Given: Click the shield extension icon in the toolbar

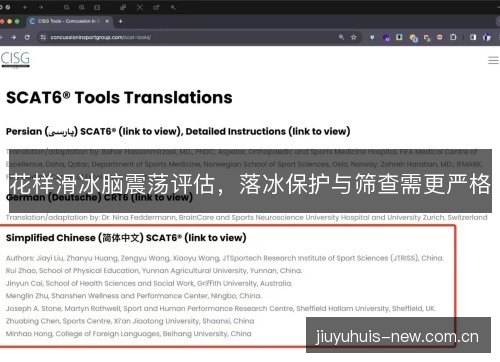Looking at the screenshot, I should [x=372, y=37].
